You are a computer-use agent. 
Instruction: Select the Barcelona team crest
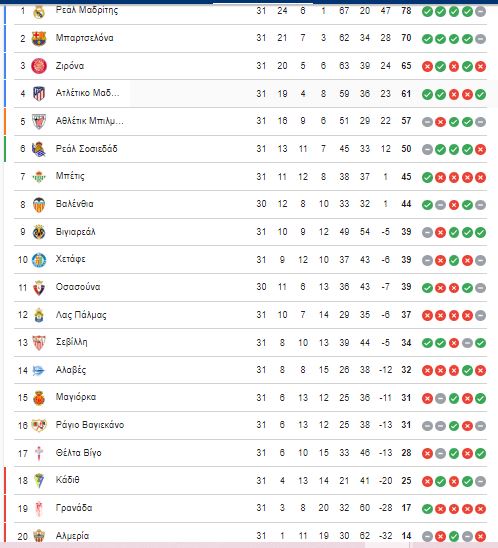coord(39,38)
